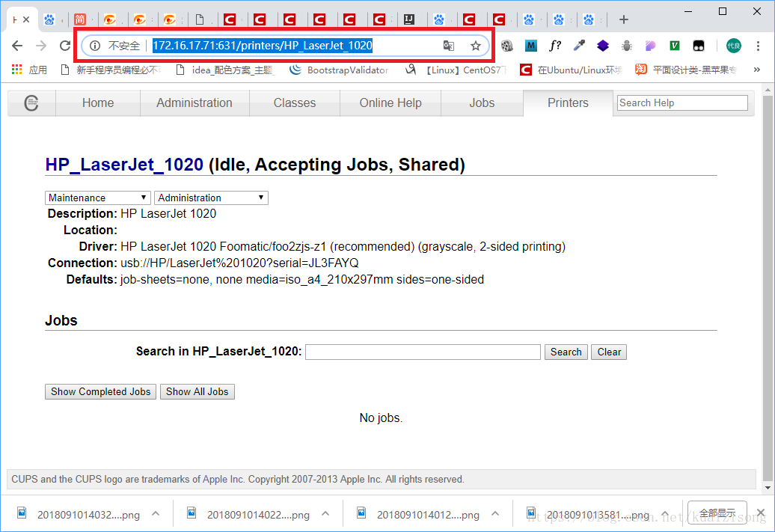Click the CUPS logo in navigation bar
The image size is (775, 532).
31,103
